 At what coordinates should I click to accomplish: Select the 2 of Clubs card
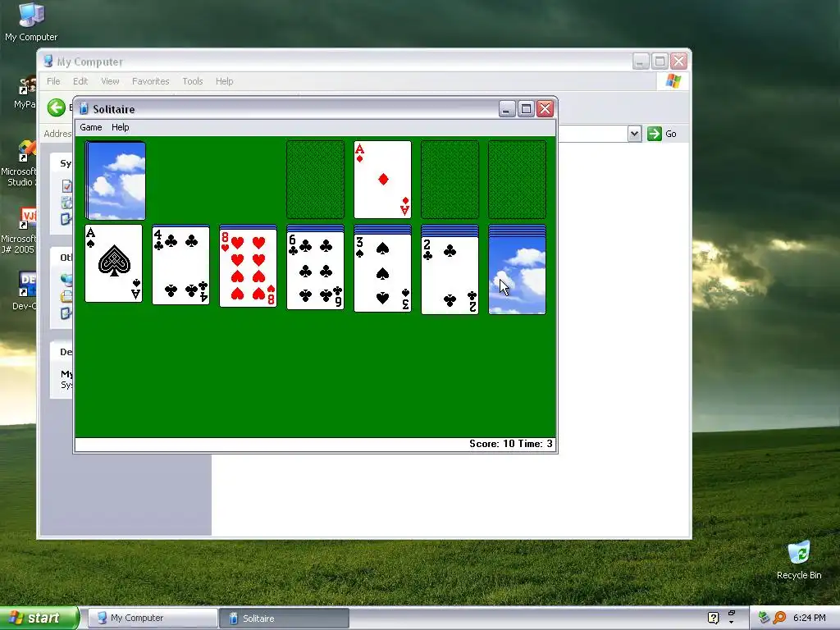[x=450, y=276]
